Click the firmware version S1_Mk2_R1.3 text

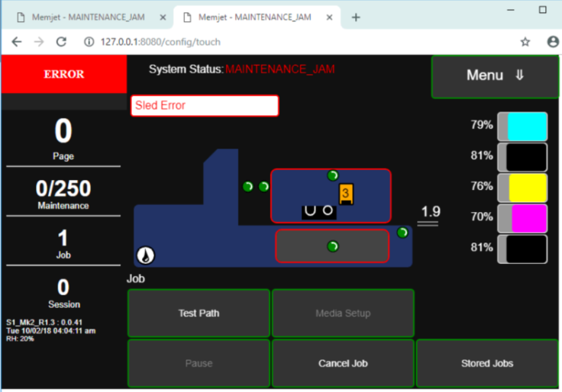click(x=44, y=322)
